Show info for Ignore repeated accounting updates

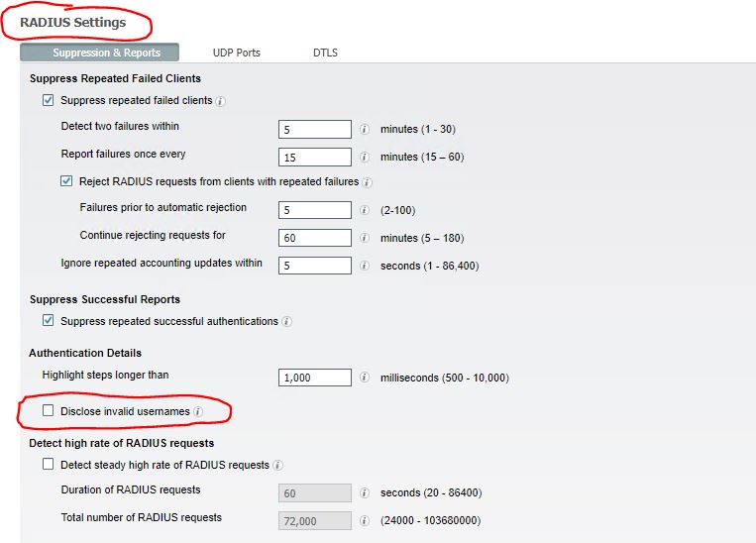coord(365,266)
